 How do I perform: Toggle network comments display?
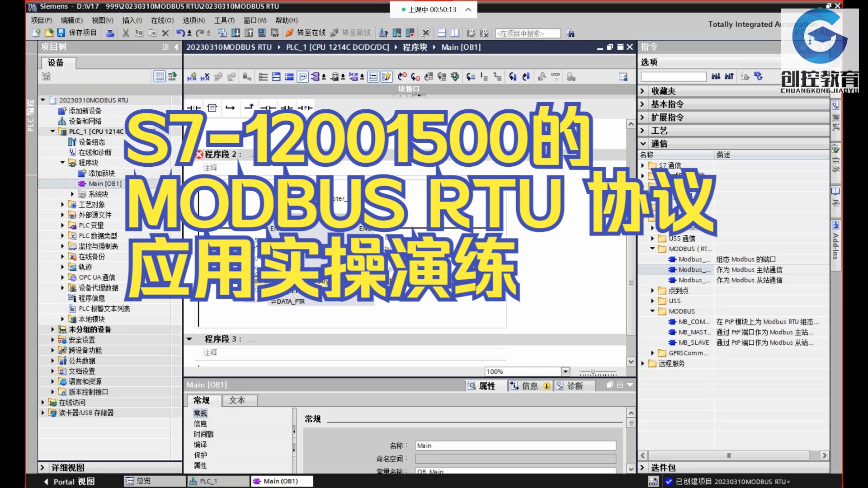pos(373,77)
